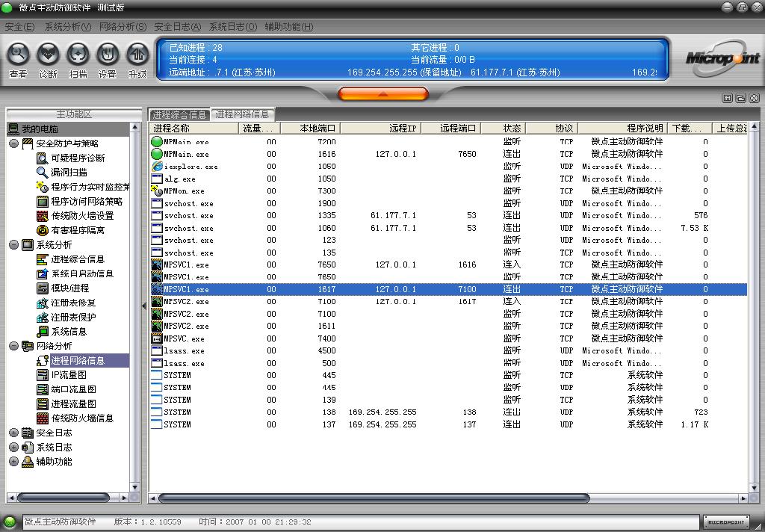This screenshot has height=532, width=765.
Task: Click the 升级 upgrade toolbar icon
Action: point(137,55)
